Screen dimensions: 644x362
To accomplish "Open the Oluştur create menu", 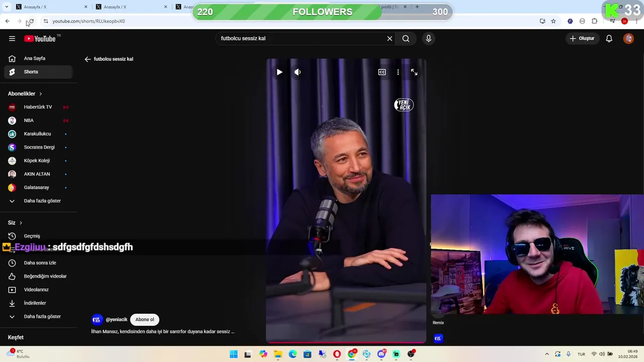I will coord(582,38).
